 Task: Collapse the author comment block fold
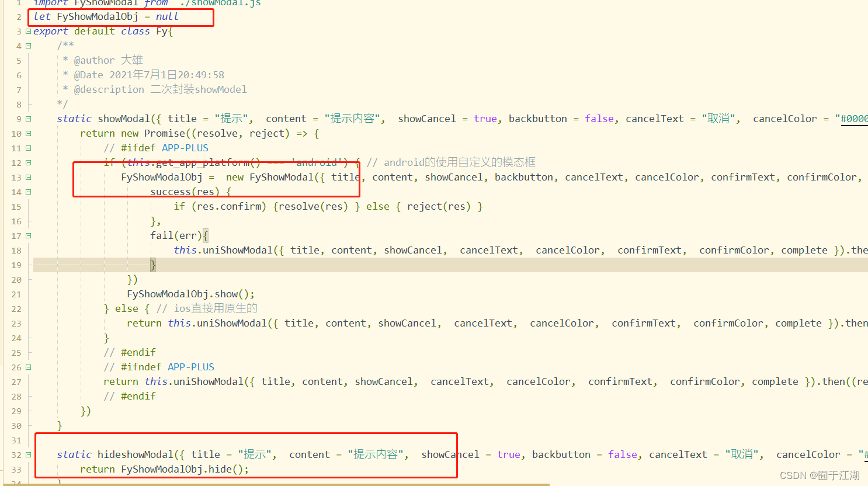tap(27, 46)
